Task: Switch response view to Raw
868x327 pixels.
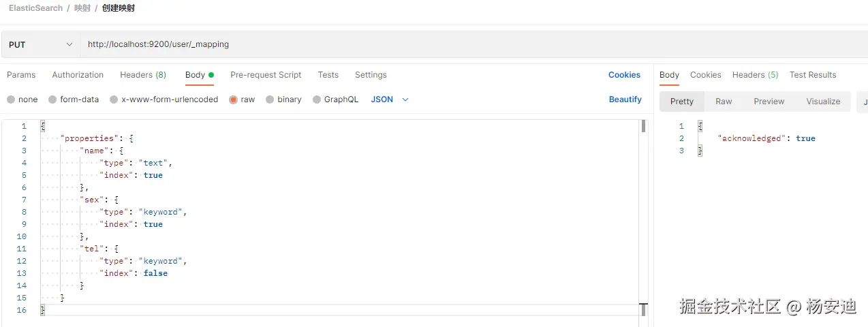Action: [x=724, y=102]
